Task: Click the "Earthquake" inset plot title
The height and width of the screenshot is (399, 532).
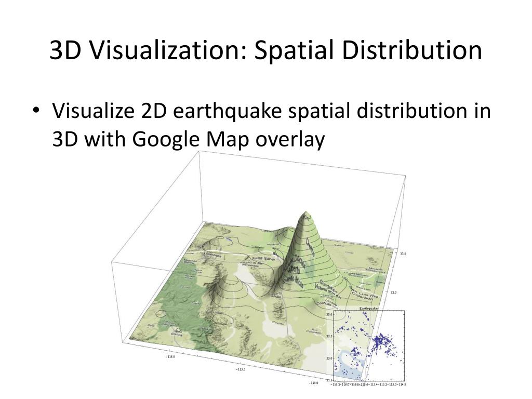Action: click(368, 309)
